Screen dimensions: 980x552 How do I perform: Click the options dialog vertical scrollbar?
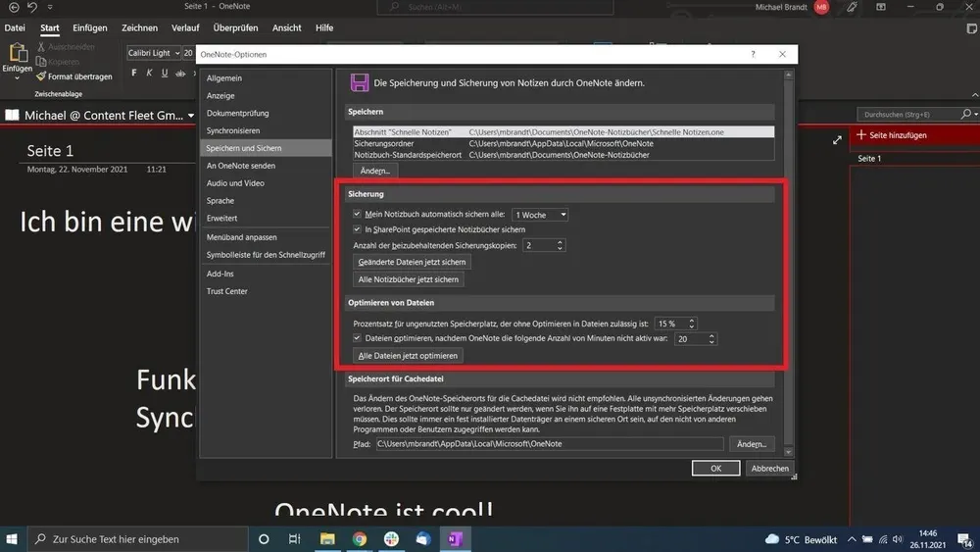[788, 263]
